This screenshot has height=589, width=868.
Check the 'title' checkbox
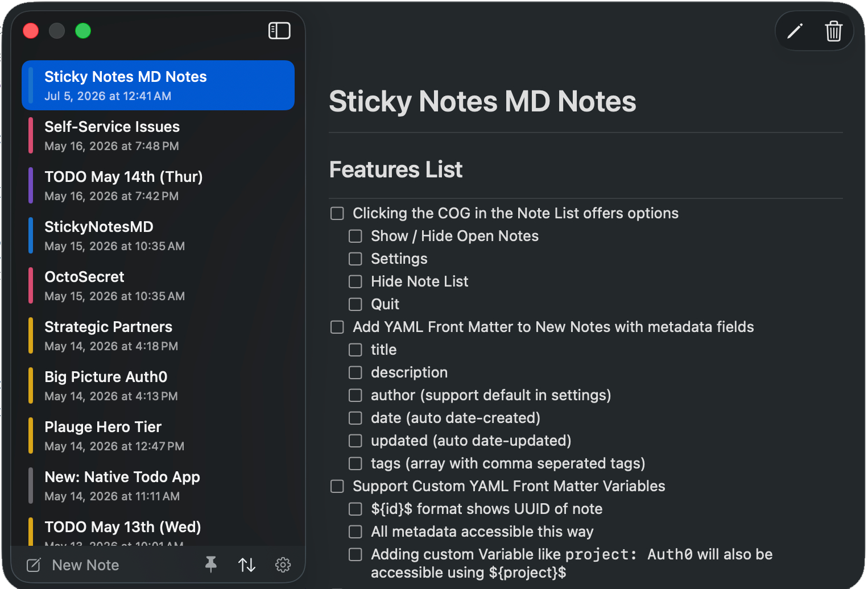(x=356, y=350)
